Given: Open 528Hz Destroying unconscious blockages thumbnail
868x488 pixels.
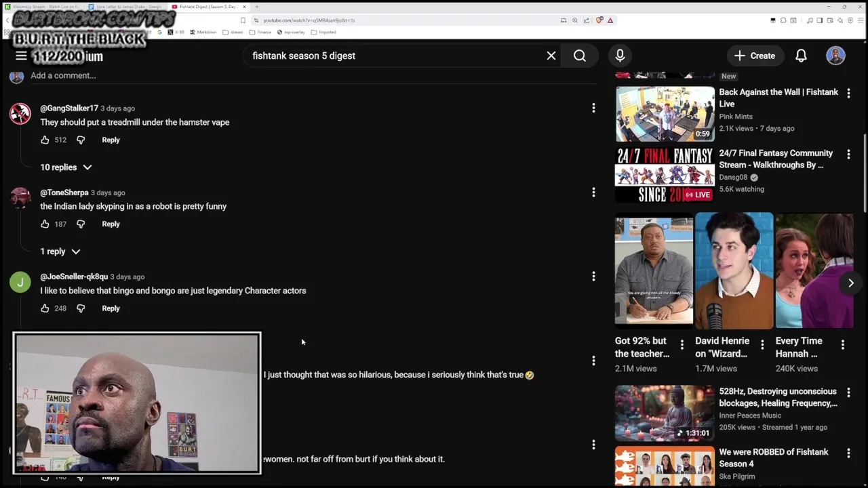Looking at the screenshot, I should (665, 413).
